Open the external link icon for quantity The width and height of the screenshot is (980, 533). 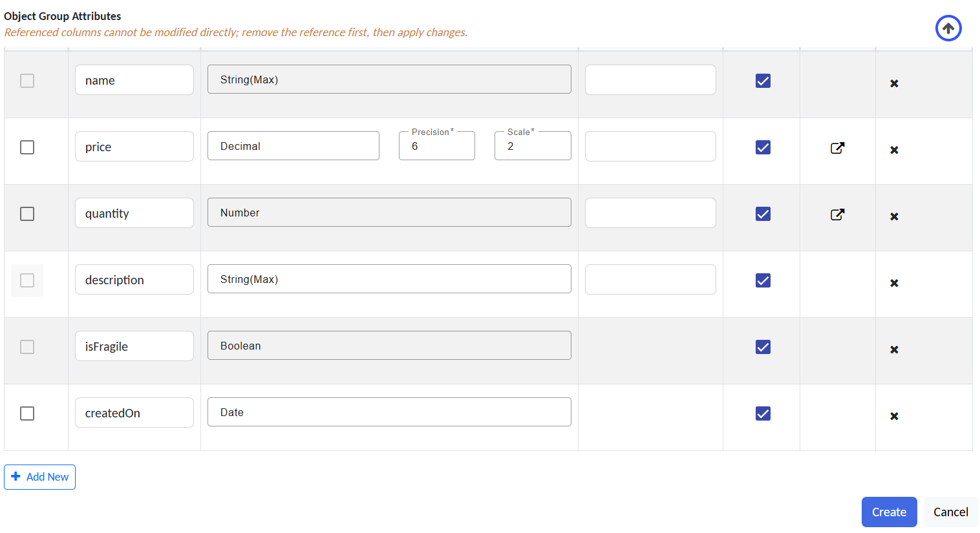pyautogui.click(x=837, y=214)
